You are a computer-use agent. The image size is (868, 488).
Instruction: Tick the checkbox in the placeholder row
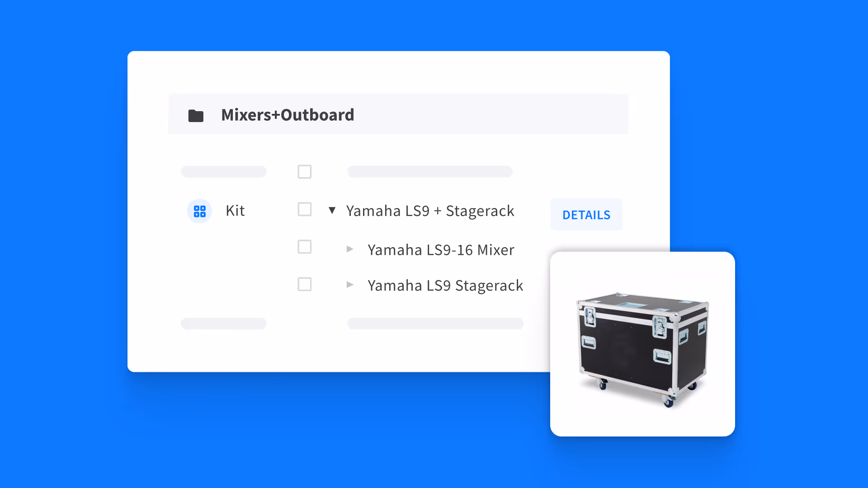click(305, 172)
